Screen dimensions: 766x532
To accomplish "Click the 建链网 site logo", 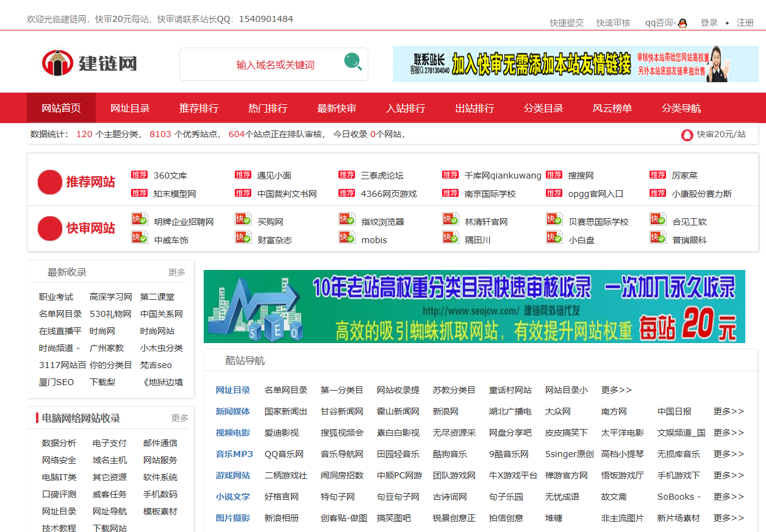I will (x=89, y=63).
